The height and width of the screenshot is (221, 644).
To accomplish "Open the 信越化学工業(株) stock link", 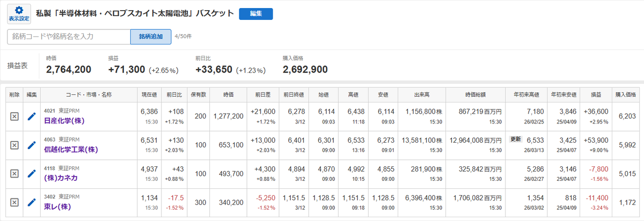I will 71,150.
